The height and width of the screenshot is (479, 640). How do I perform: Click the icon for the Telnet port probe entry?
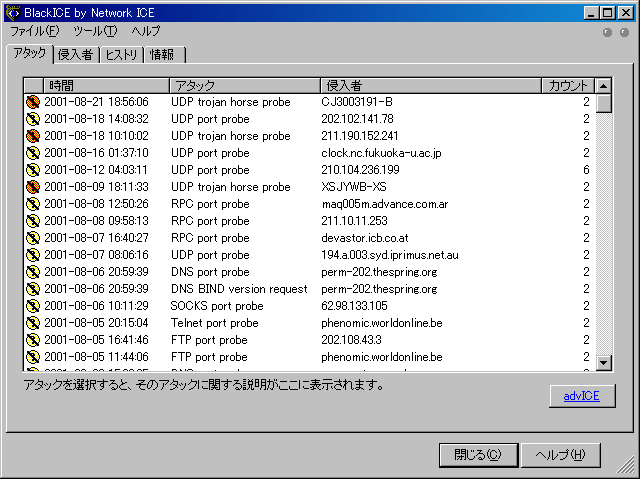coord(33,323)
